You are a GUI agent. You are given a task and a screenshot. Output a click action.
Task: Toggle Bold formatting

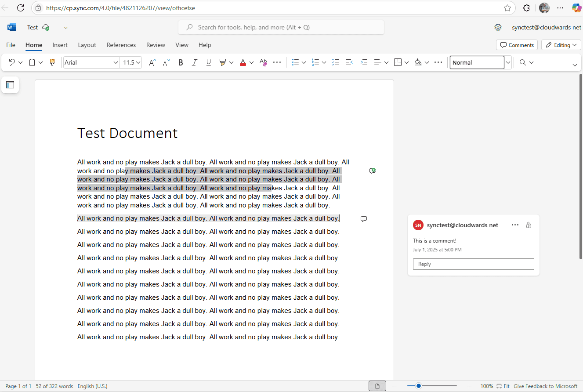click(181, 62)
